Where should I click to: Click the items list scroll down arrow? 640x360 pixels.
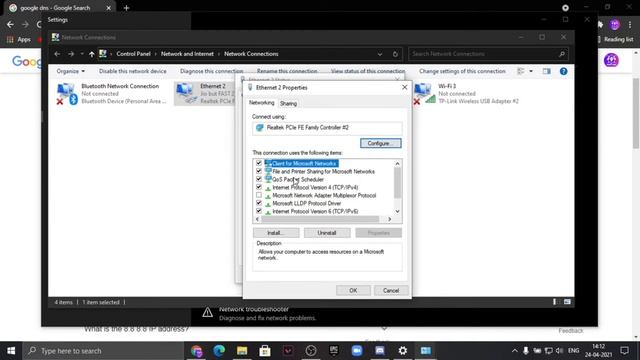pyautogui.click(x=397, y=211)
